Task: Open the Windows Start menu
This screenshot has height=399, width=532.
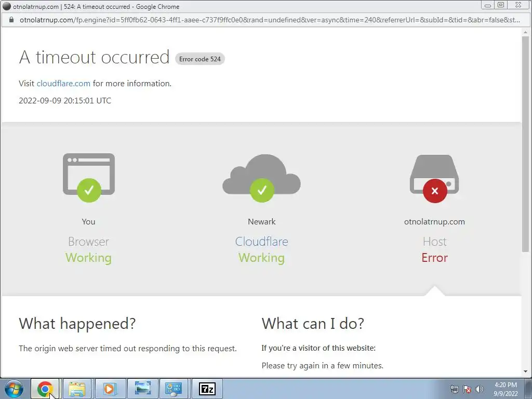Action: 14,389
